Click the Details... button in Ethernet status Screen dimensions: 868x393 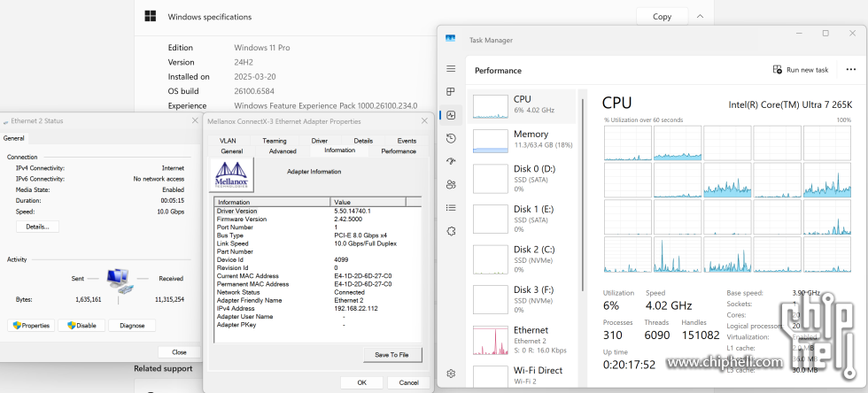(x=37, y=227)
